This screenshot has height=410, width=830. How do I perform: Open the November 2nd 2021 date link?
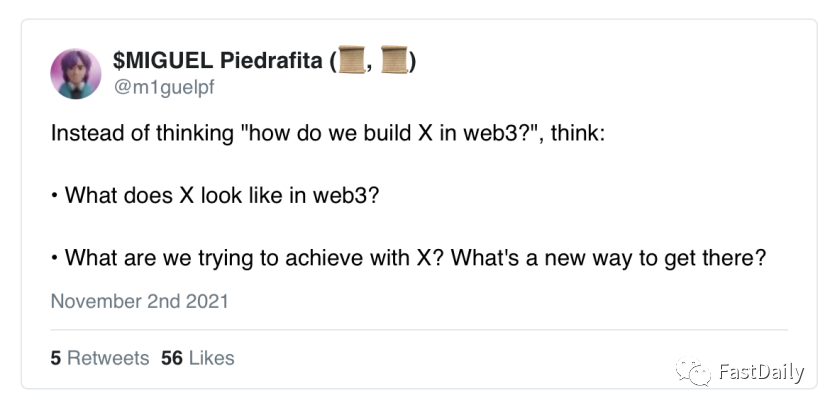pos(139,301)
